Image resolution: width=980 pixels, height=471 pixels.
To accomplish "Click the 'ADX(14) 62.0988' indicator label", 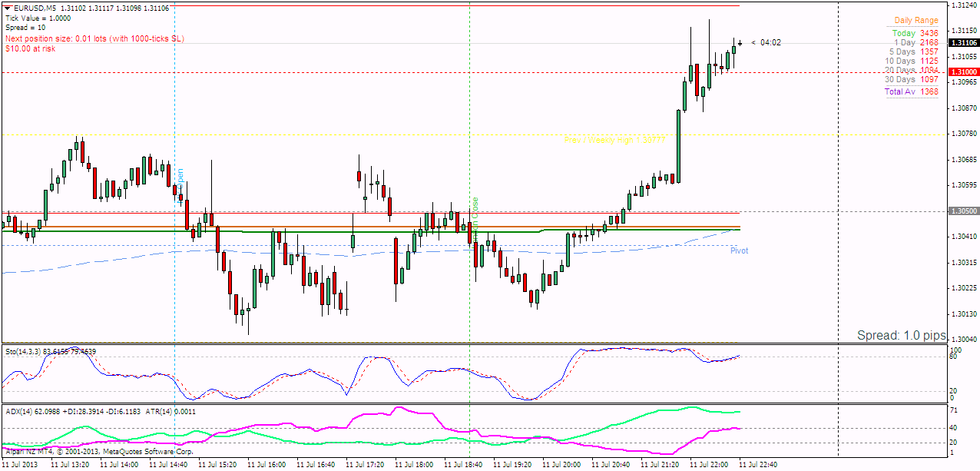I will click(31, 411).
